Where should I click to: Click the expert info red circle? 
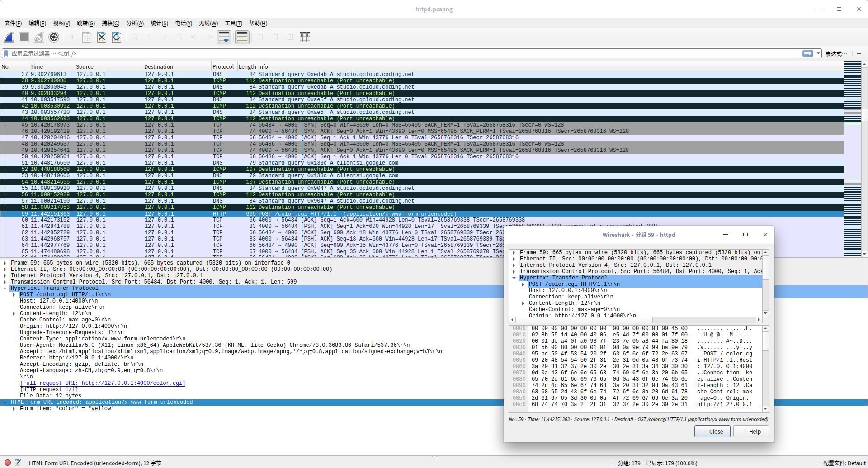tap(8, 463)
